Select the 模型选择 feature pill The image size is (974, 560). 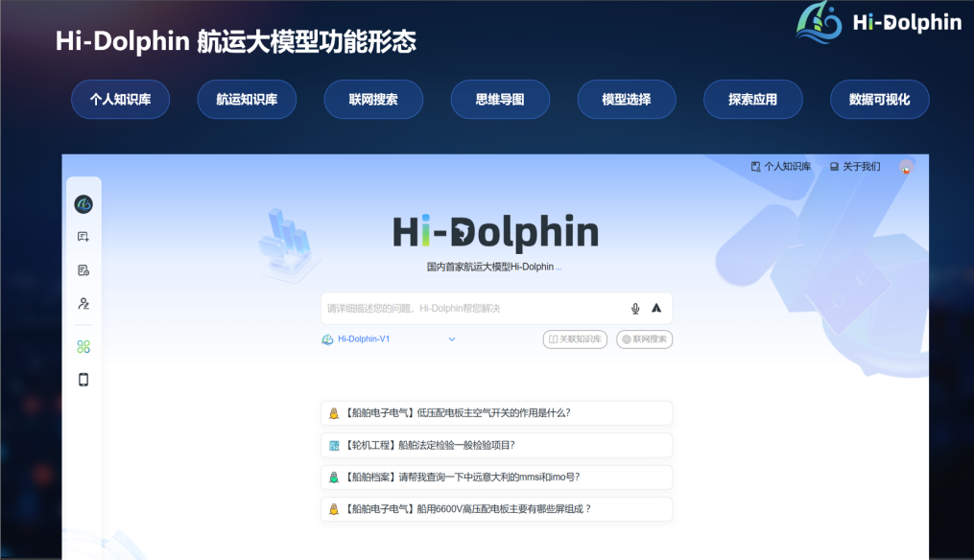coord(626,100)
